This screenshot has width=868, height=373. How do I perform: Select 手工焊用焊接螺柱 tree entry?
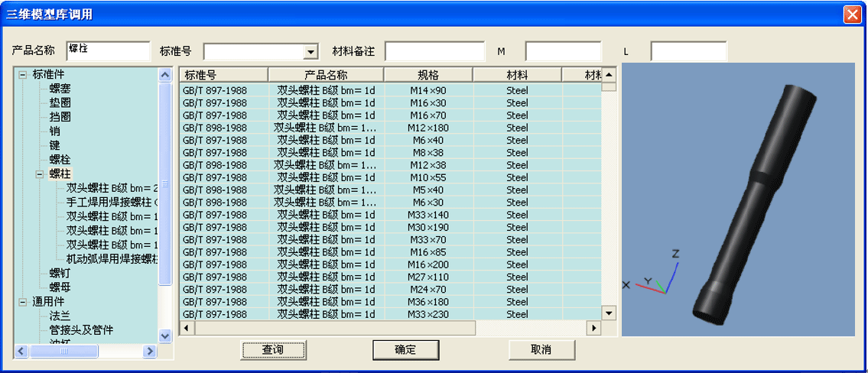click(112, 203)
